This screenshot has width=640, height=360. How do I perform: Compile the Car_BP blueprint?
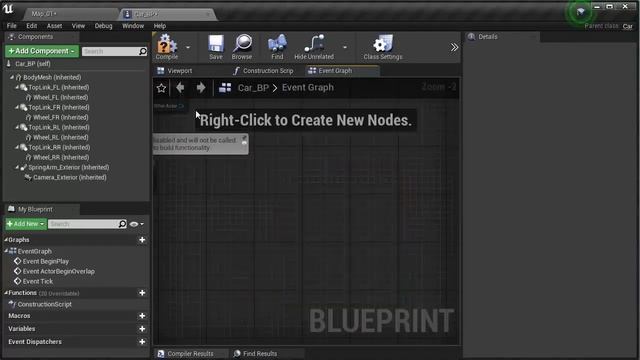pos(167,47)
